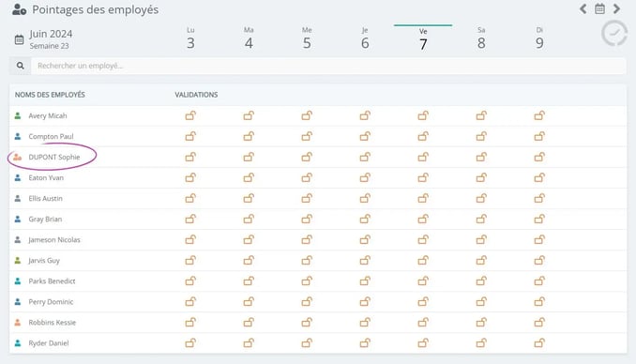Go to next week arrow
Viewport: 636px width, 364px height.
tap(616, 9)
